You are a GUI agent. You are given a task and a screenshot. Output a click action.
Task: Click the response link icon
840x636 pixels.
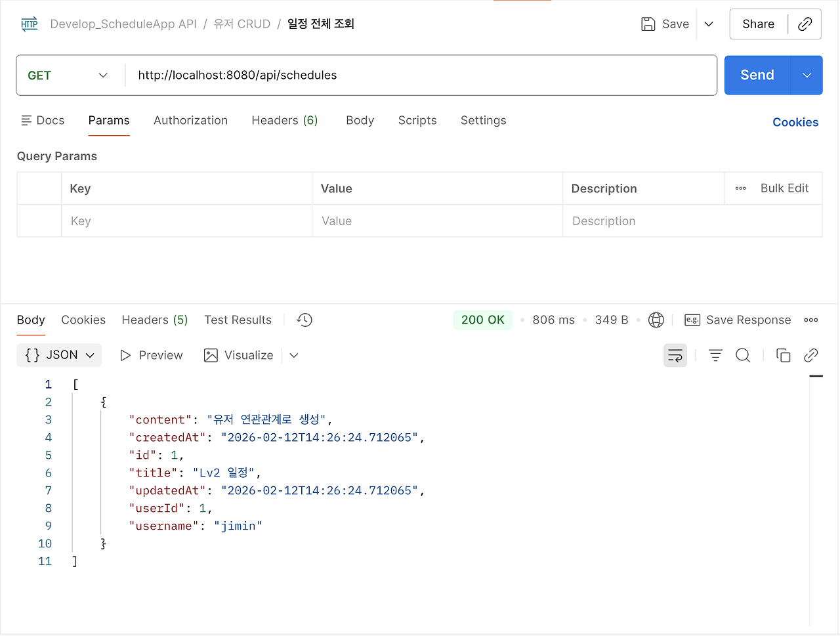click(x=811, y=355)
